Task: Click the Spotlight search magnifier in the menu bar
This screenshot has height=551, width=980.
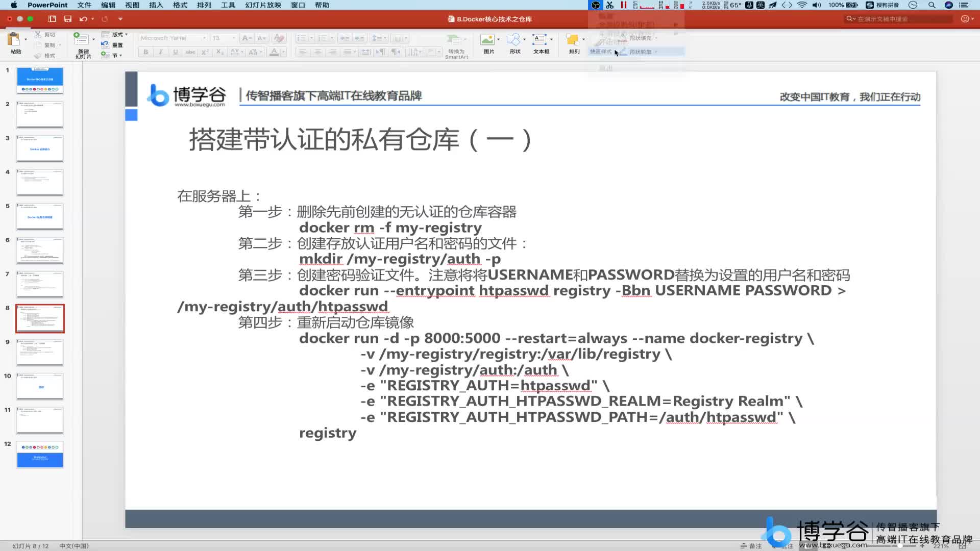Action: click(x=932, y=5)
